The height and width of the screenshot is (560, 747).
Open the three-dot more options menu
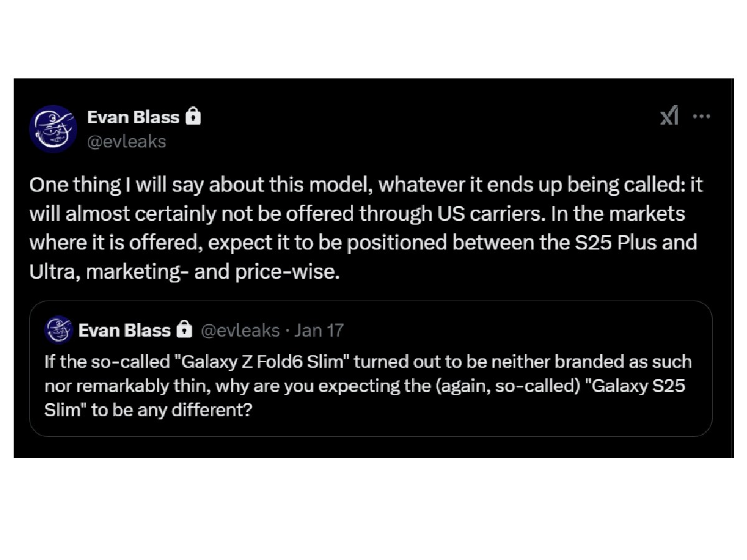point(702,116)
